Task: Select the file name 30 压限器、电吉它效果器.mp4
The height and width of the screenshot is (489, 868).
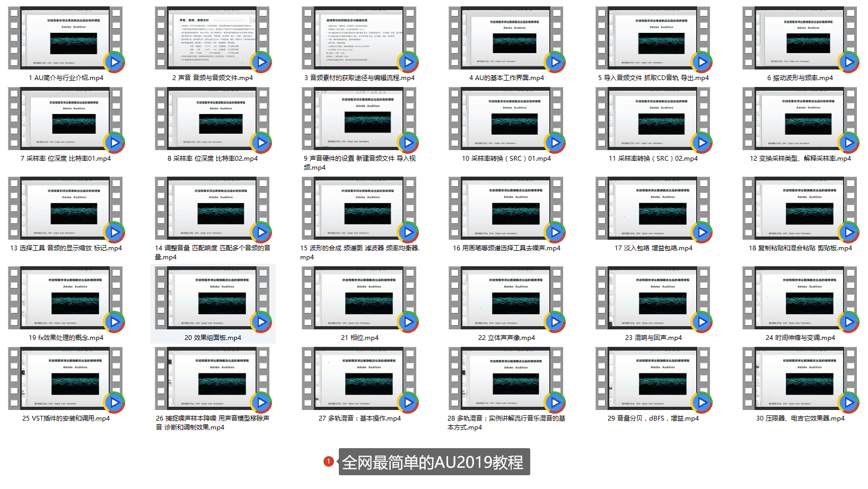Action: pos(800,418)
